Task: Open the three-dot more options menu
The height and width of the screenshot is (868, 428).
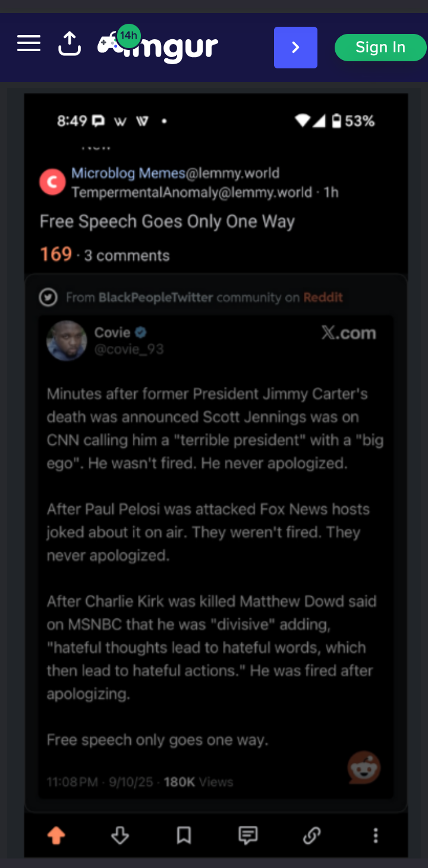Action: point(375,836)
